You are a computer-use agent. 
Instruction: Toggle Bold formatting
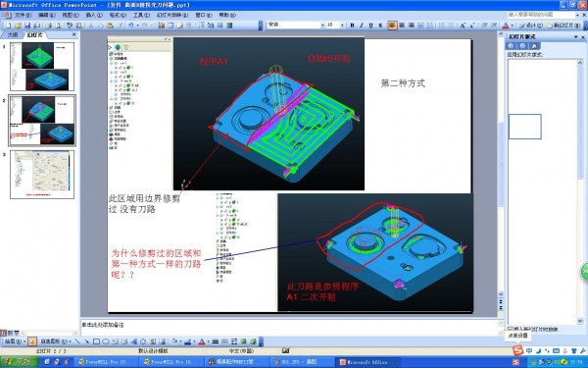(352, 26)
